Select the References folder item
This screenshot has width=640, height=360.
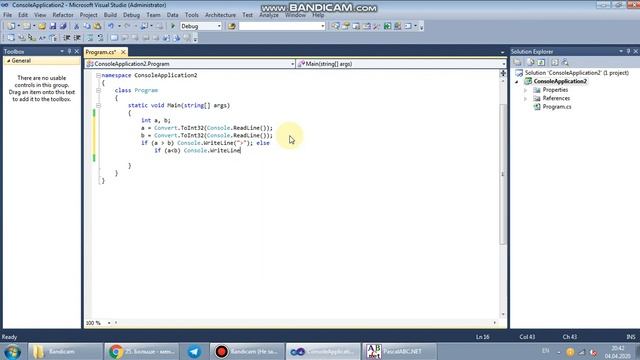[x=556, y=98]
